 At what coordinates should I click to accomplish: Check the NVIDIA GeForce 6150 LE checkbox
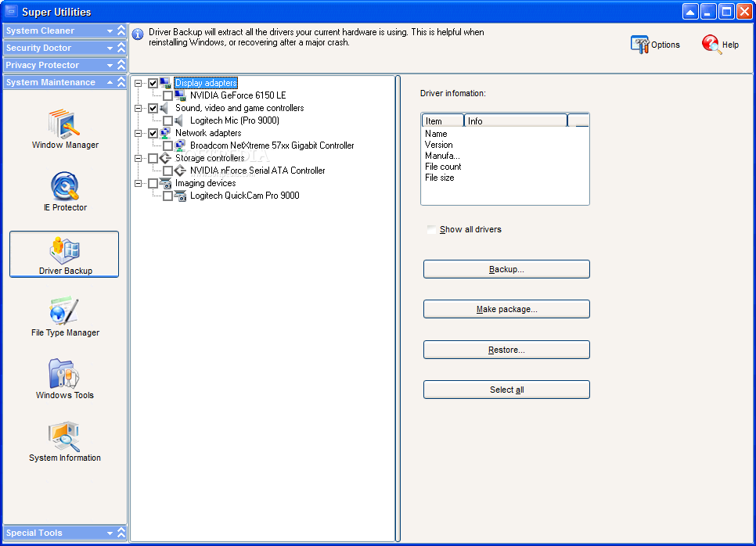(x=167, y=95)
